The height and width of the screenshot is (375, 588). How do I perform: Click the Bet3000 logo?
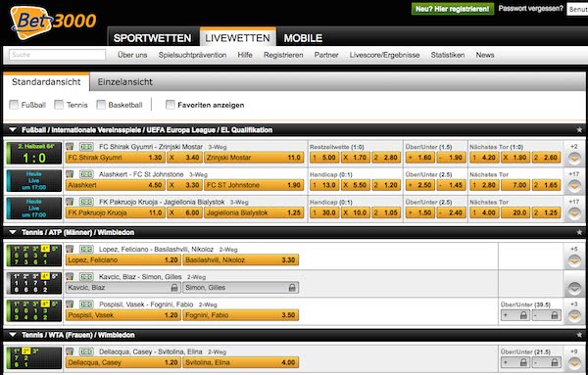click(x=53, y=22)
